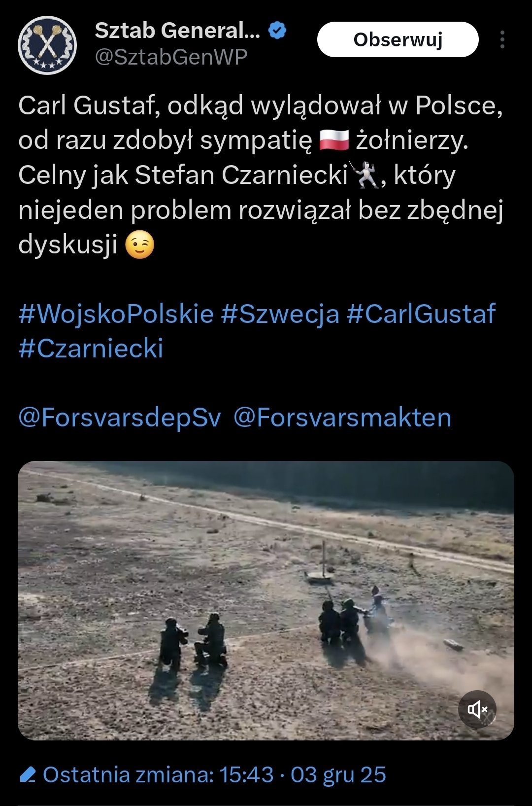Open the Sztab General... display name
532x806 pixels.
point(177,31)
